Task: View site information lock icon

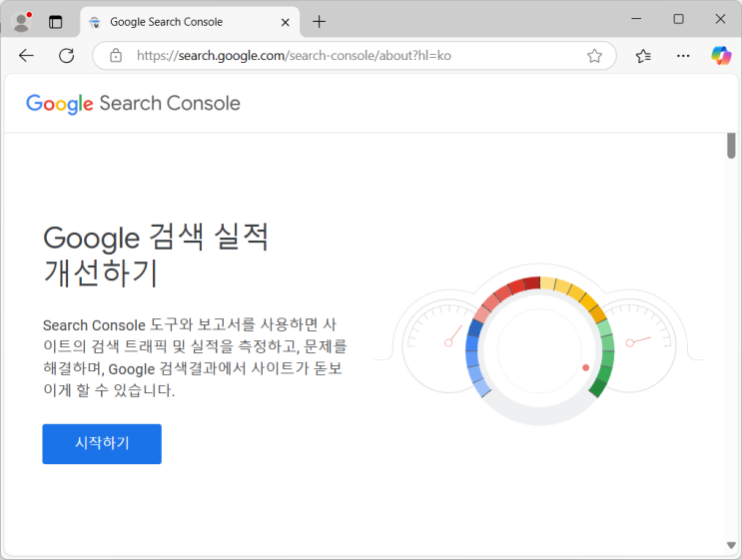Action: [116, 56]
